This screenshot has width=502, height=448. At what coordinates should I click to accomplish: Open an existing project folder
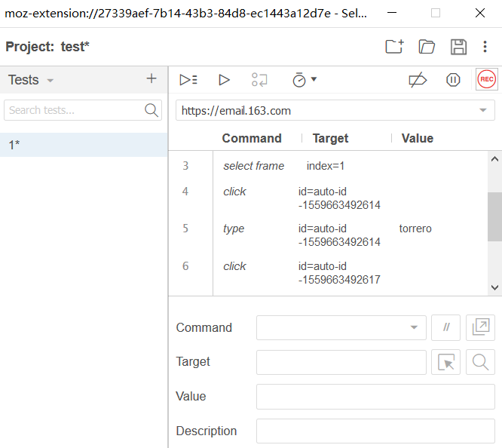pos(427,47)
